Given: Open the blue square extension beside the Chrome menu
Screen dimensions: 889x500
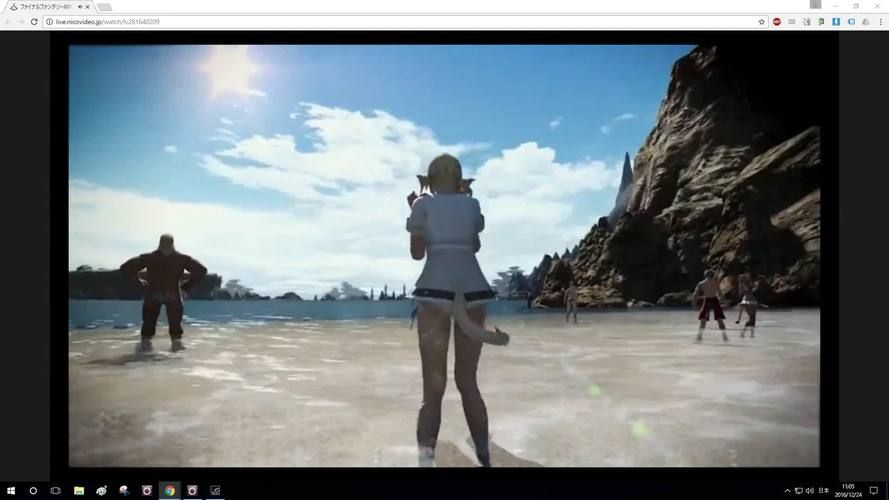Looking at the screenshot, I should point(836,22).
